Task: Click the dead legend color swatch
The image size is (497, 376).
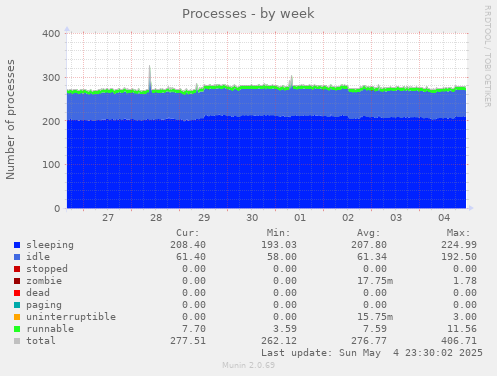Action: click(17, 293)
